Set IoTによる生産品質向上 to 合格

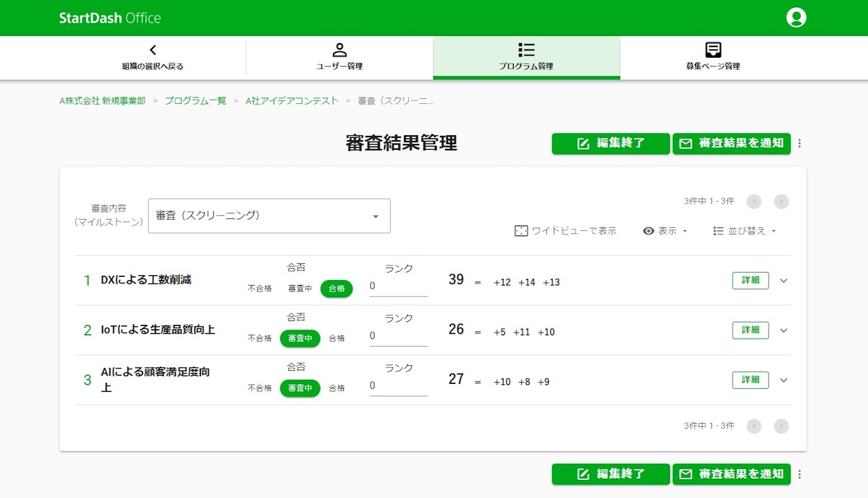point(337,338)
